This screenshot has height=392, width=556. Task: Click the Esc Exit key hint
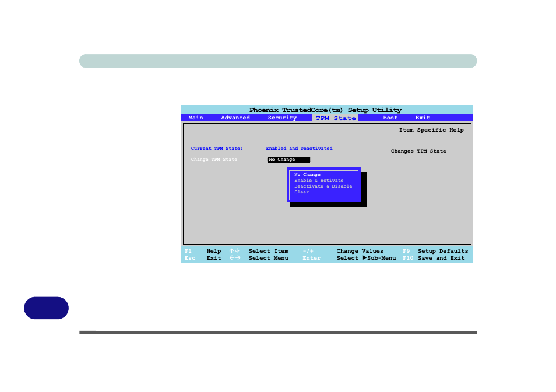tap(190, 258)
